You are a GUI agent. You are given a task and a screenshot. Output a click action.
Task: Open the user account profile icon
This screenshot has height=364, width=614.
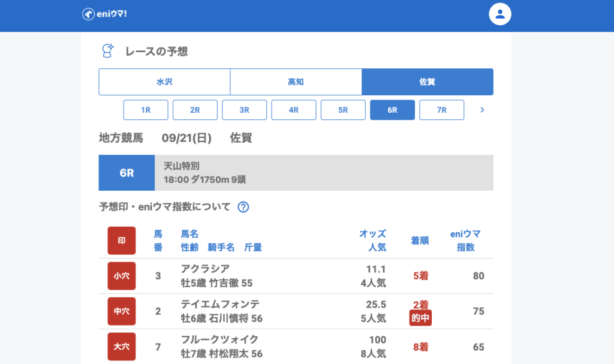coord(500,14)
